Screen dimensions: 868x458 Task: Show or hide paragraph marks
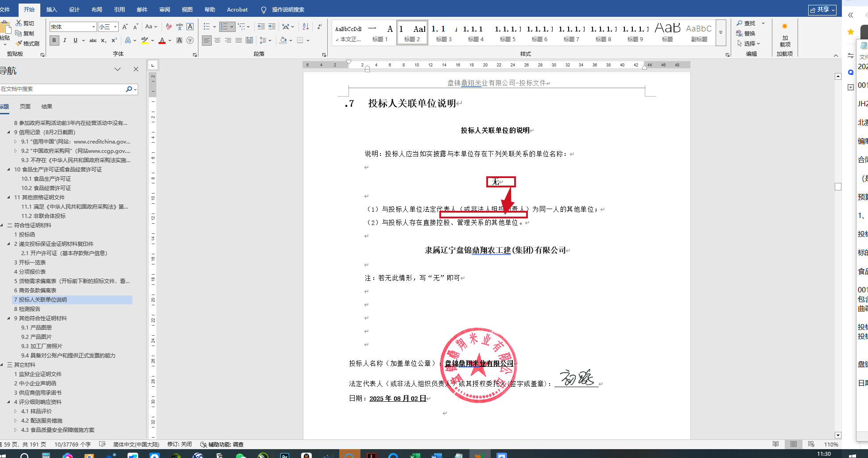pos(319,27)
